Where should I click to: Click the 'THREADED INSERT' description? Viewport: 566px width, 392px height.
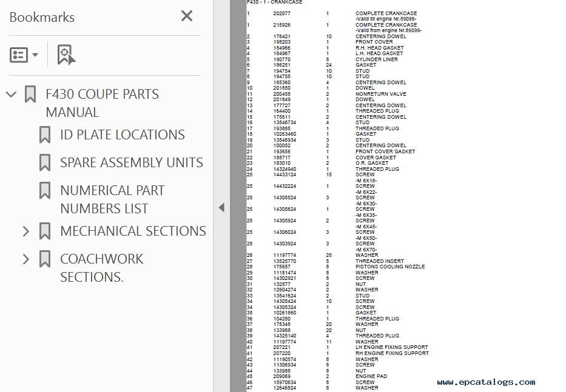coord(379,261)
